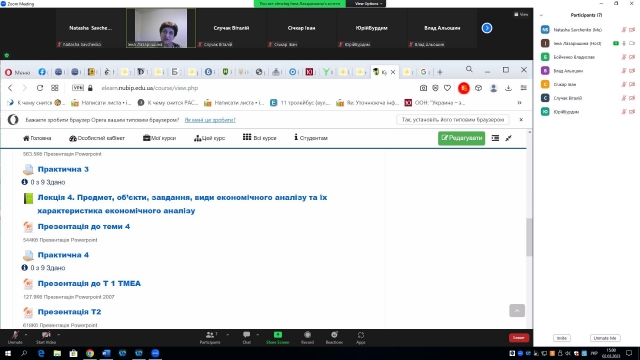The width and height of the screenshot is (640, 360).
Task: Switch to the Google browser tab
Action: (424, 72)
